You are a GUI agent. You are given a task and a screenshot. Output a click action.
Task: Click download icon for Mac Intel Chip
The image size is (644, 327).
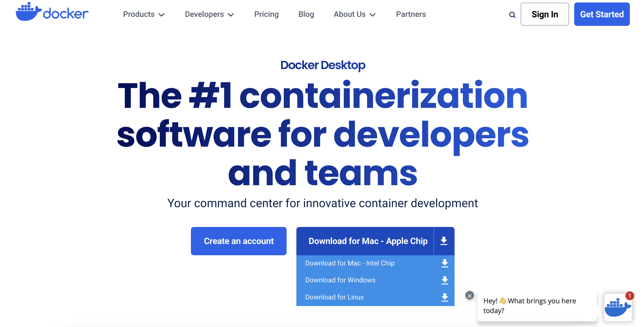point(445,263)
